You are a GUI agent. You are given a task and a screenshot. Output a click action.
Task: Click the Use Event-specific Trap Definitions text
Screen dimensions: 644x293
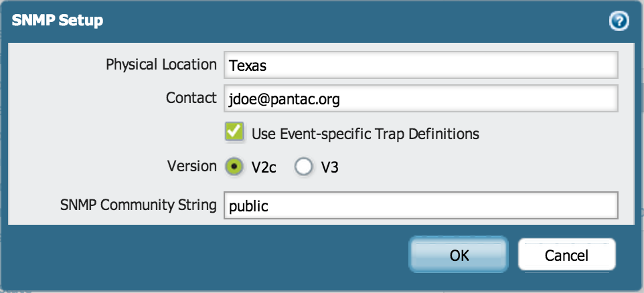(366, 133)
